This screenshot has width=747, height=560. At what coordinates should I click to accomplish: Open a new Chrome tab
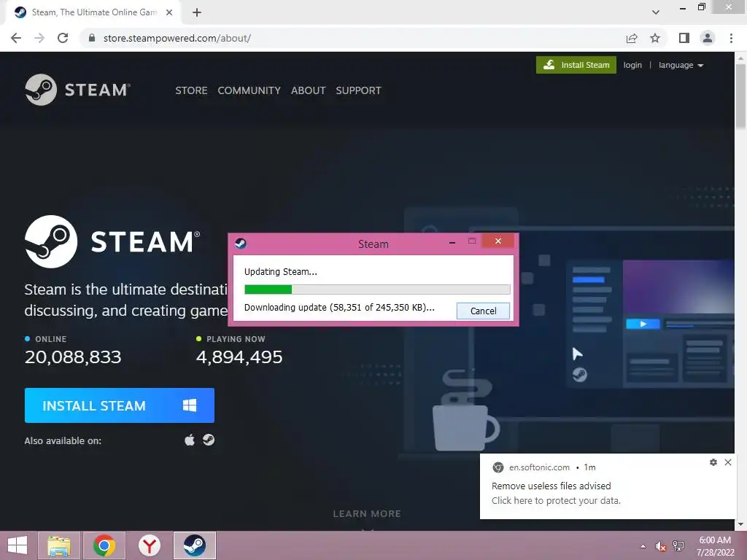pyautogui.click(x=197, y=12)
